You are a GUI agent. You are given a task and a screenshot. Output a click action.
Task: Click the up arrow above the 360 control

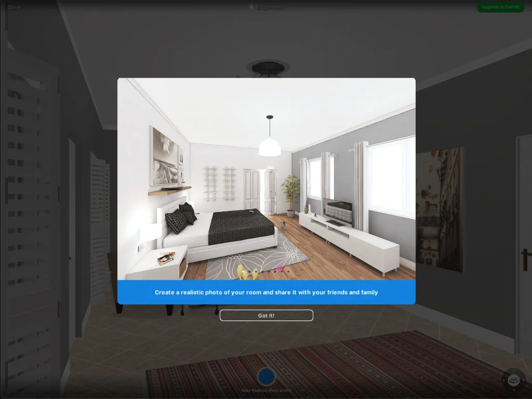pyautogui.click(x=514, y=370)
